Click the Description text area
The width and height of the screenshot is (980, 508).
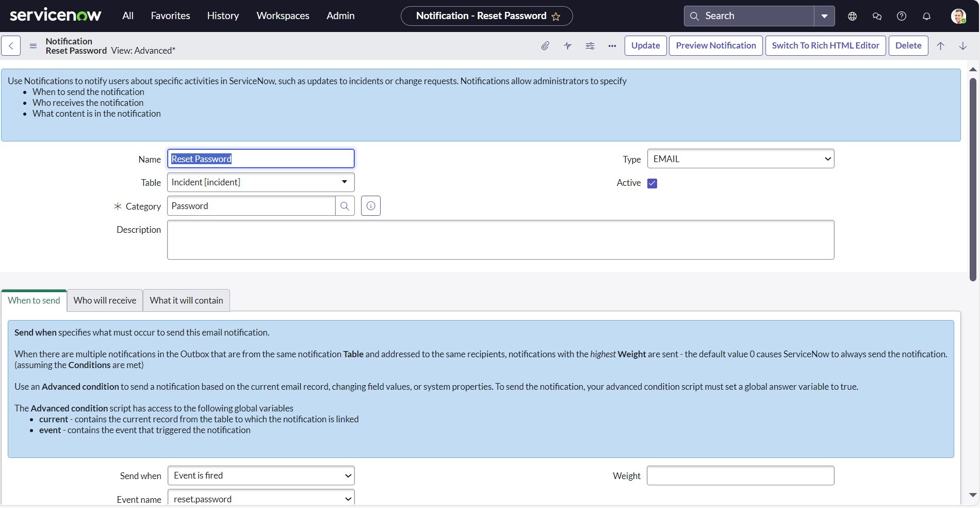pos(500,240)
